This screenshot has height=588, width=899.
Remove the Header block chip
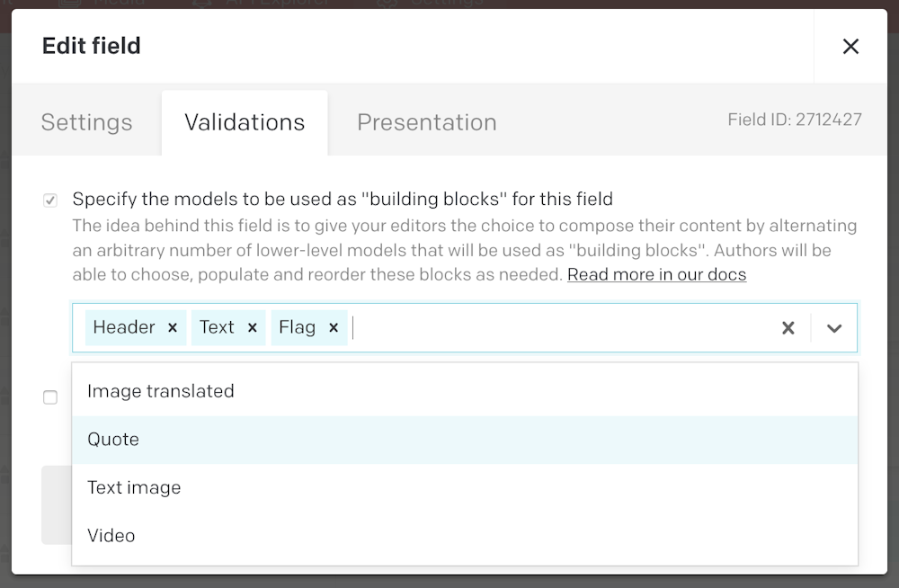click(x=172, y=327)
